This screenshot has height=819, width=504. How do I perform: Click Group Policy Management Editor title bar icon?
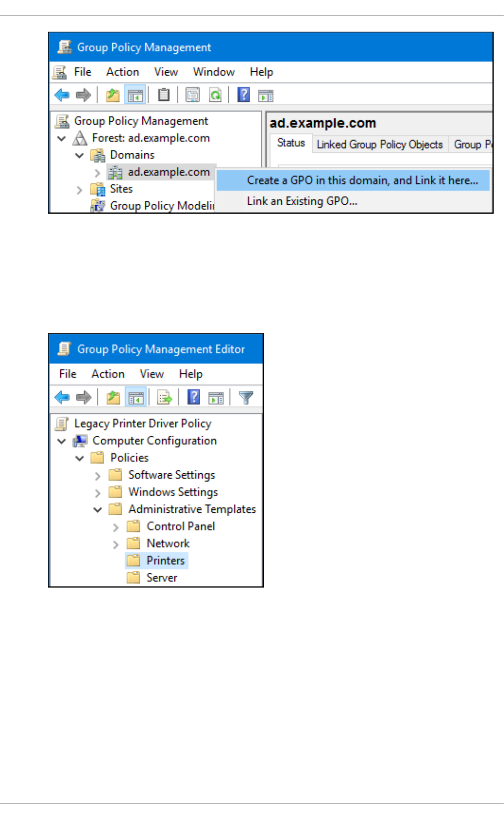[64, 349]
